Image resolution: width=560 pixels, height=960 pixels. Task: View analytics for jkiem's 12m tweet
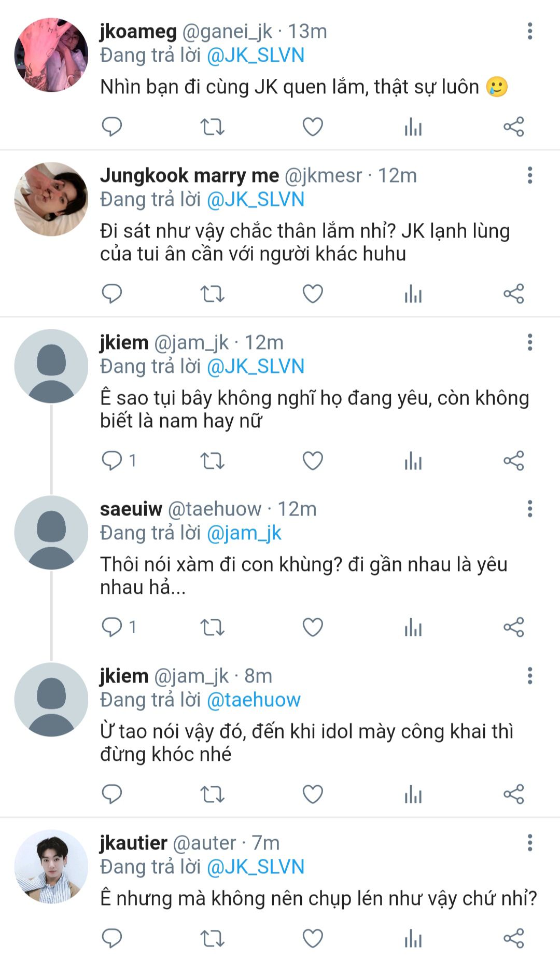[x=413, y=461]
